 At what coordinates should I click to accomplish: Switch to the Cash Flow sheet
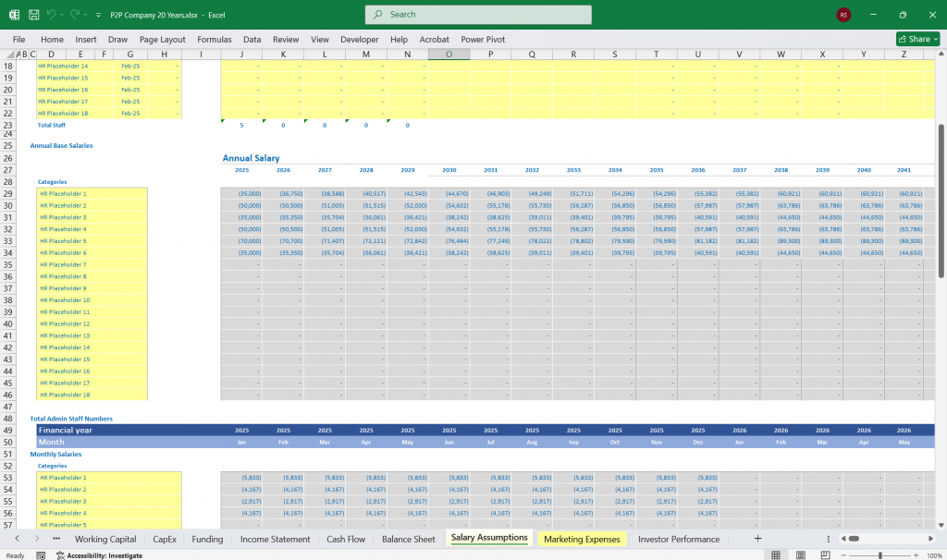[345, 539]
